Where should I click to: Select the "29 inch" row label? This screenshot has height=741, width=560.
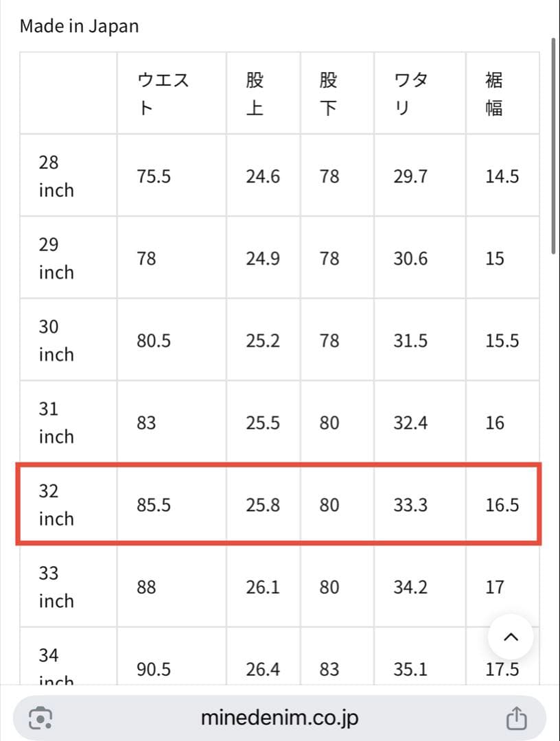56,258
